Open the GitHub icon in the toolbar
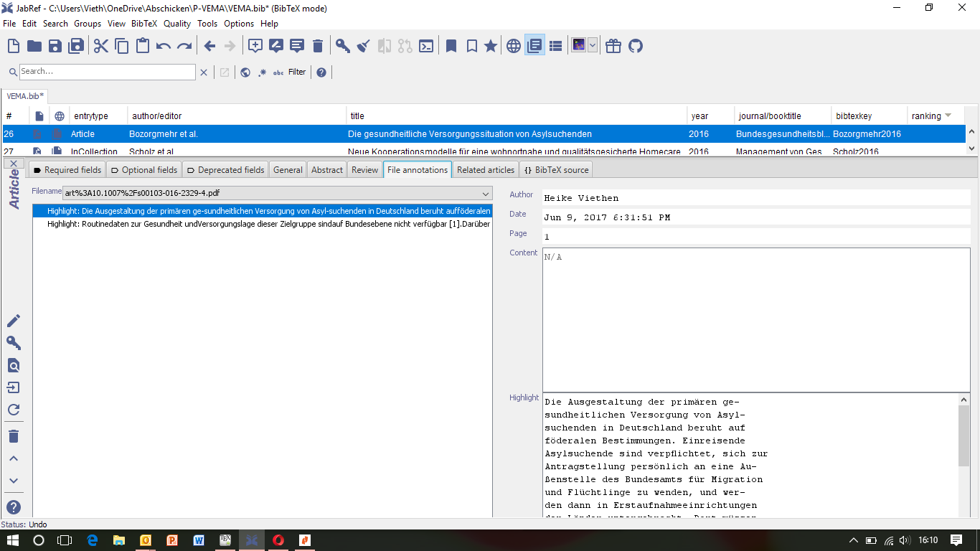Screen dimensions: 980x551 635,46
